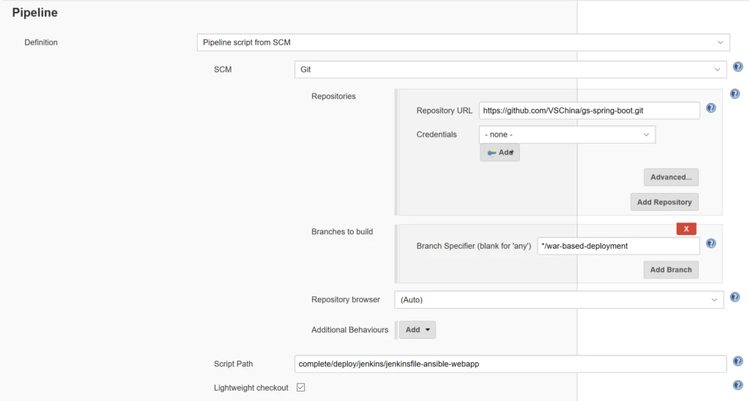The width and height of the screenshot is (750, 401).
Task: Open help for Script Path
Action: click(738, 361)
